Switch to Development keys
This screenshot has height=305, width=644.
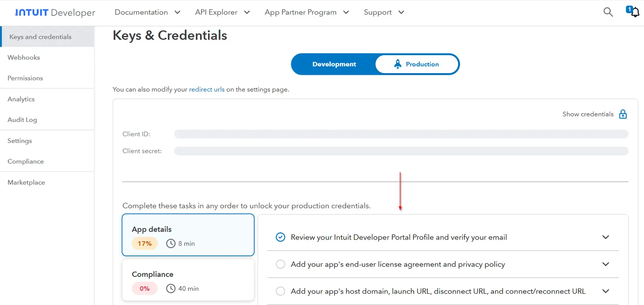(334, 64)
